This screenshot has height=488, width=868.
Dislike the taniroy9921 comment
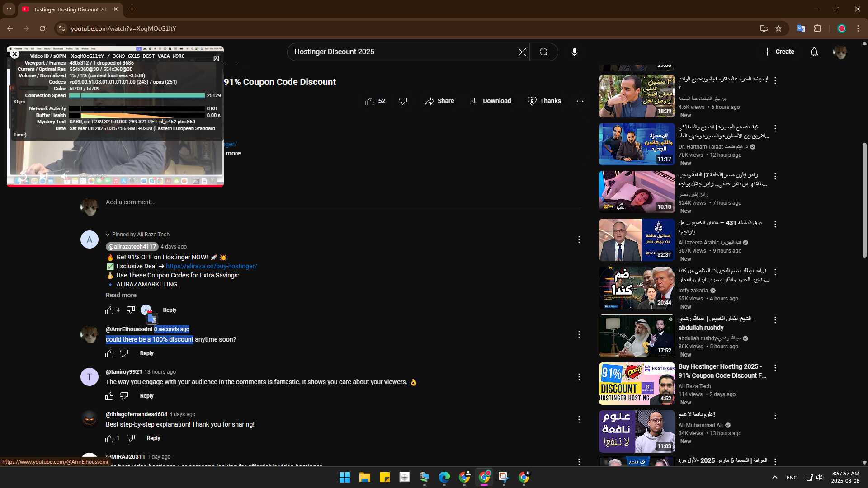tap(124, 396)
